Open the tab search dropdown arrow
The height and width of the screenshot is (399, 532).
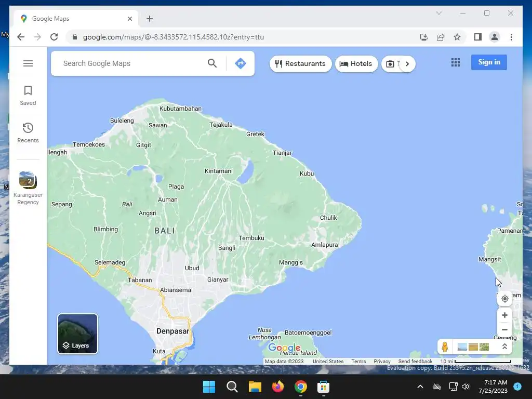438,13
